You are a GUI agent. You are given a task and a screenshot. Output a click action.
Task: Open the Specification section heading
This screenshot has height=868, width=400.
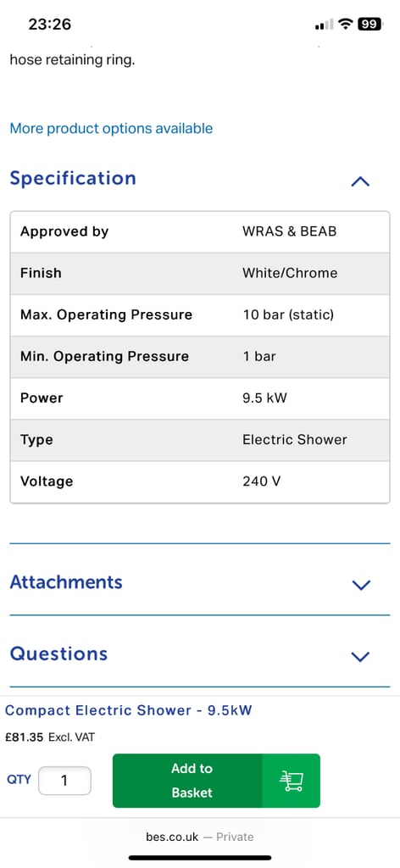tap(73, 178)
